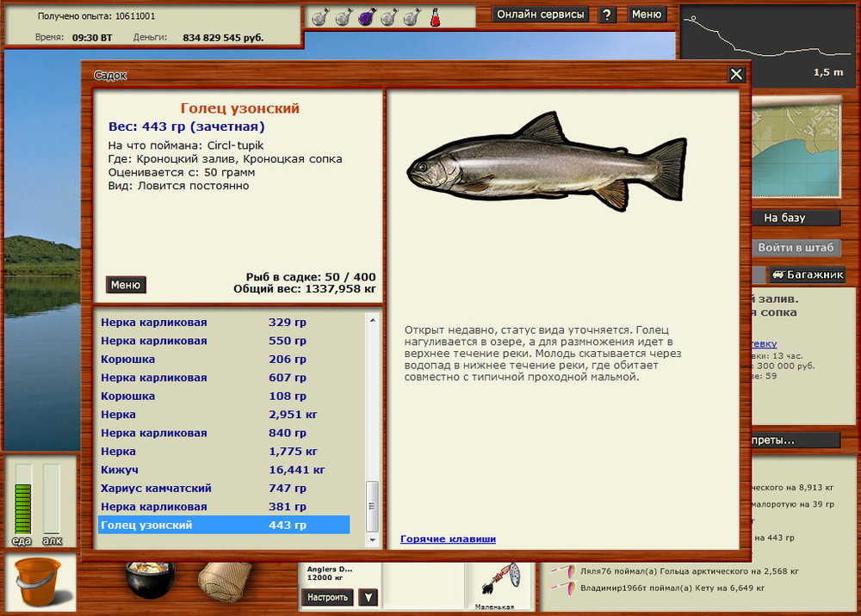Click the question mark help button
Image resolution: width=861 pixels, height=616 pixels.
607,15
